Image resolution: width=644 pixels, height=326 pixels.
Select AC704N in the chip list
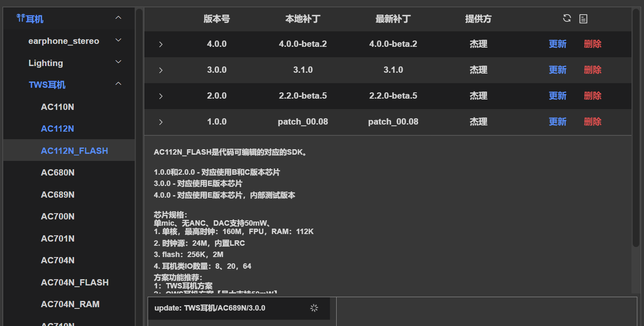58,260
